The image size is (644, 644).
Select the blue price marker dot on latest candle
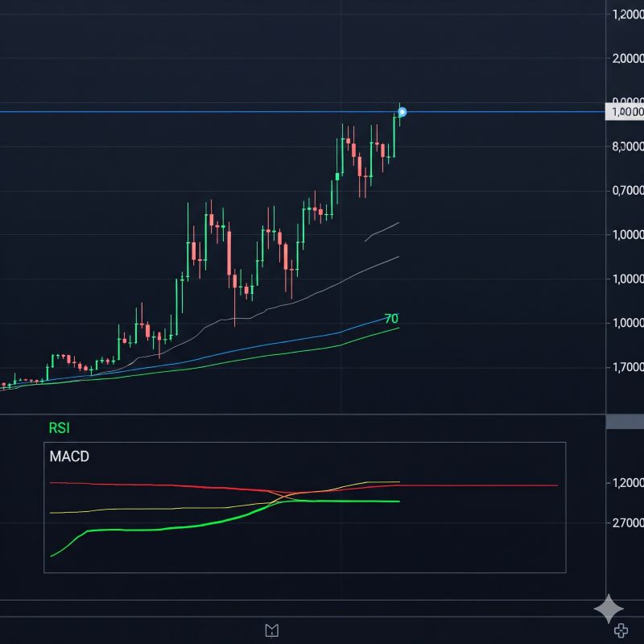click(x=402, y=113)
